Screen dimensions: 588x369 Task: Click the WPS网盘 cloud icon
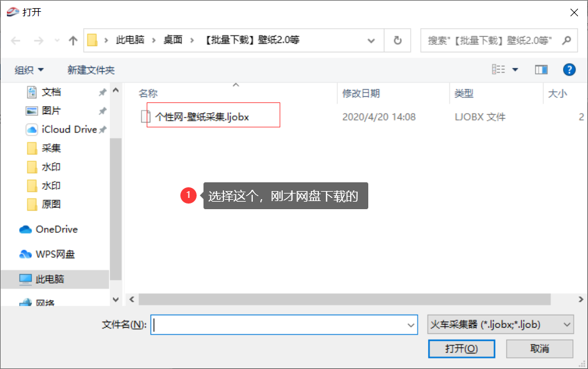click(x=25, y=254)
